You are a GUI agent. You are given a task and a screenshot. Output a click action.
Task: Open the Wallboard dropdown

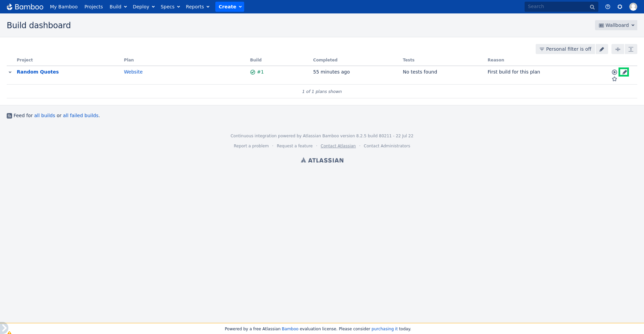point(616,25)
